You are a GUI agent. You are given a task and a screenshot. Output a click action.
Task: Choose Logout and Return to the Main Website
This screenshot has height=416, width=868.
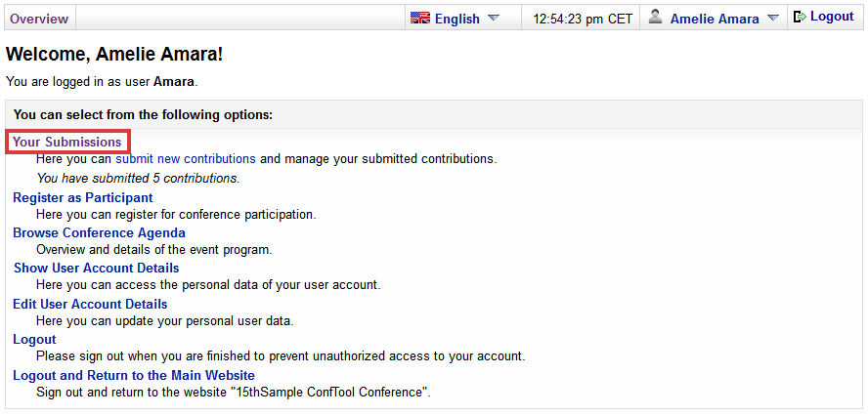134,375
